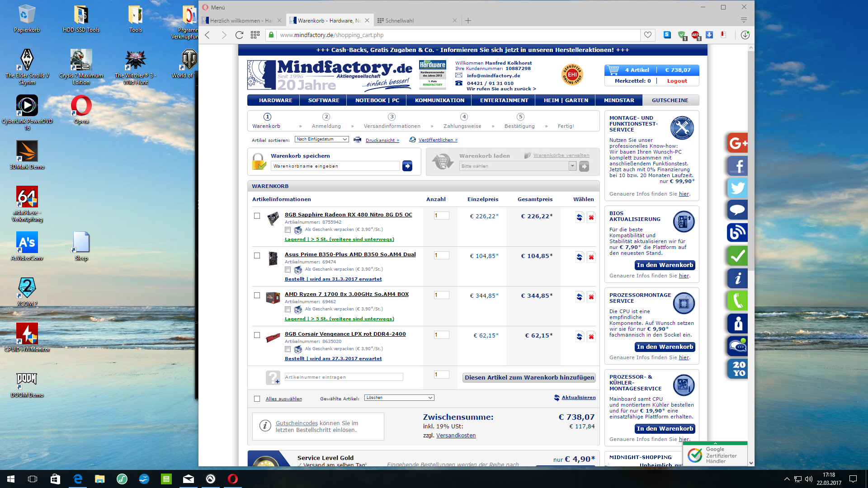Viewport: 868px width, 488px height.
Task: Open Microsoft Edge from taskbar
Action: [78, 479]
